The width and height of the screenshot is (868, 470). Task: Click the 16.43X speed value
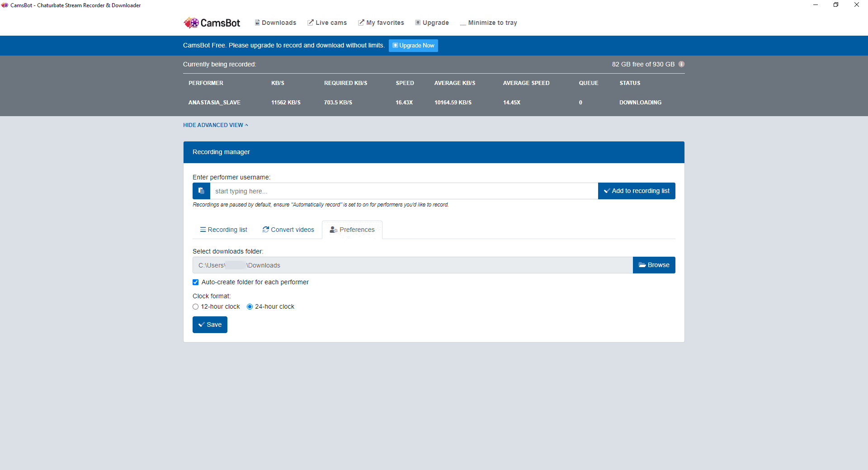coord(404,103)
